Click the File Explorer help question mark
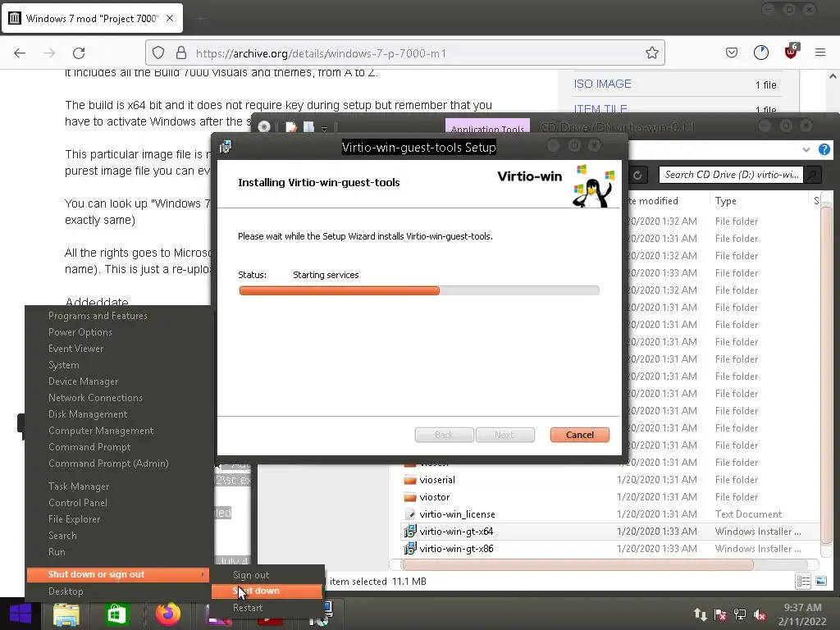This screenshot has width=840, height=630. 824,149
